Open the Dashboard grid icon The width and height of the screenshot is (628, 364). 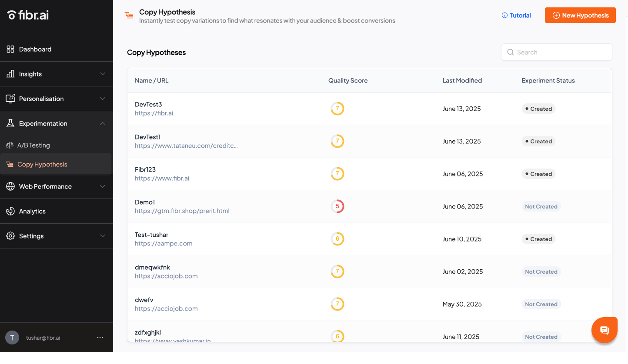(10, 49)
